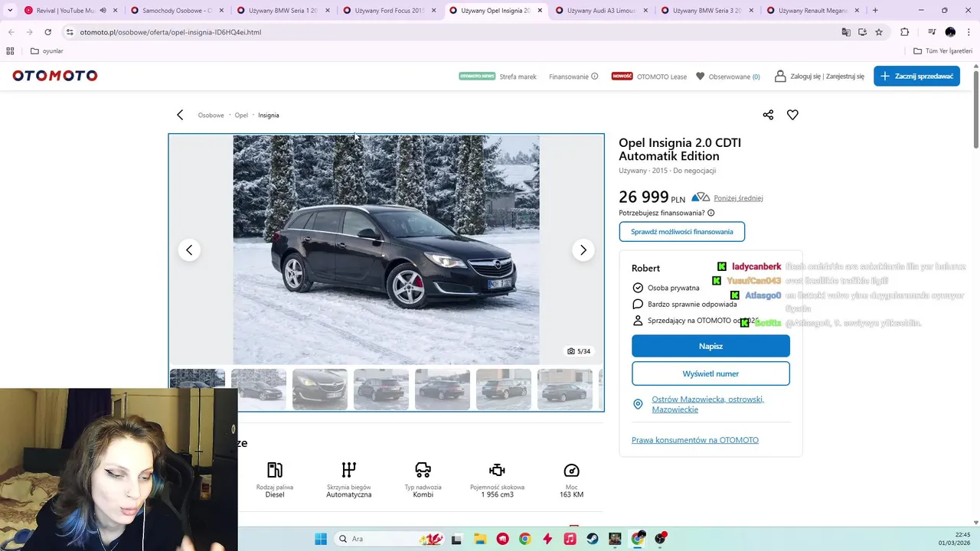The image size is (980, 551).
Task: Open Prawa konsumentów na OTOMOTO link
Action: tap(695, 440)
